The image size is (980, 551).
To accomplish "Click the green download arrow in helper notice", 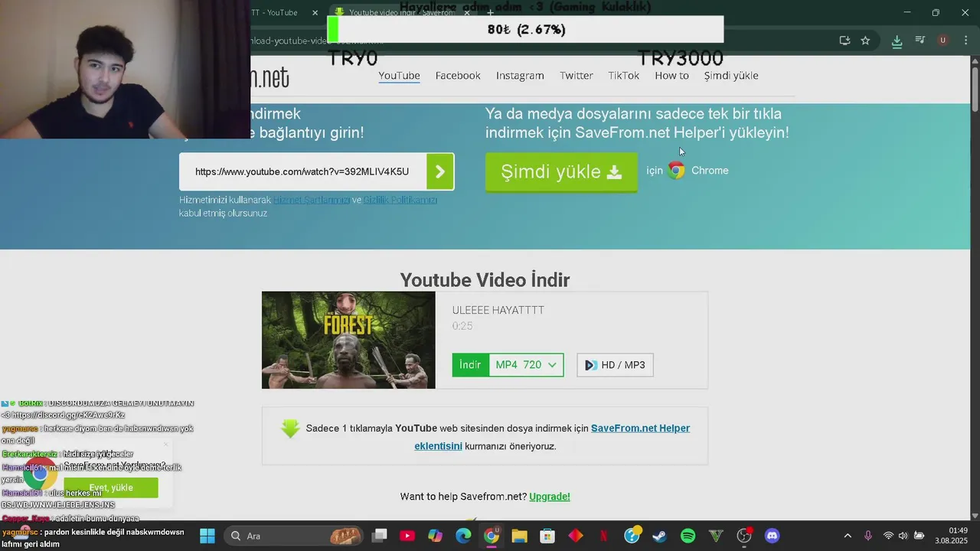I will point(290,429).
